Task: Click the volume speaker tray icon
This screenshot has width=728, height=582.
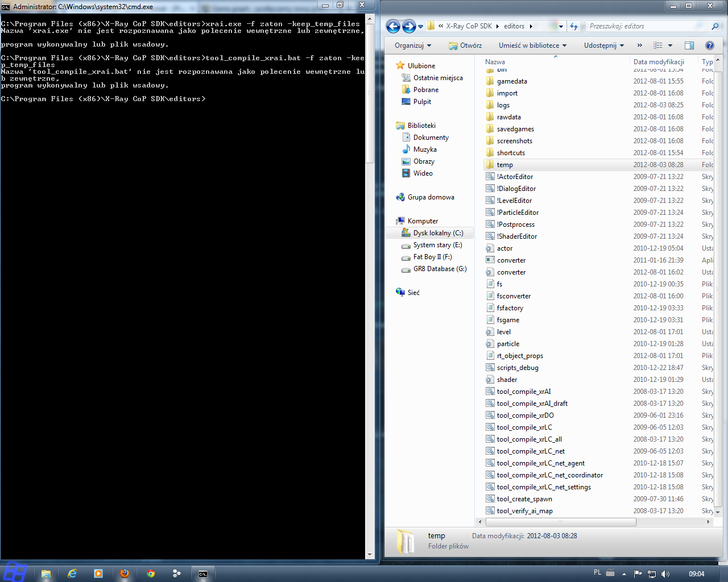Action: point(665,573)
